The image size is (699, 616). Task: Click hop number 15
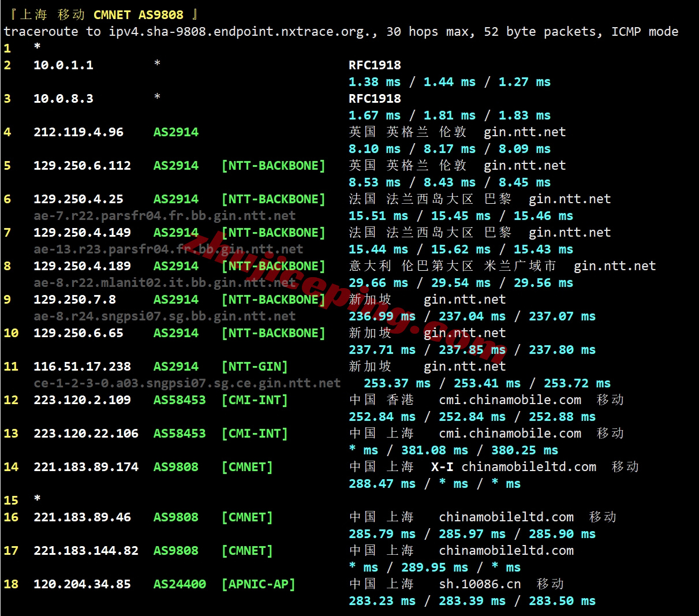(11, 501)
